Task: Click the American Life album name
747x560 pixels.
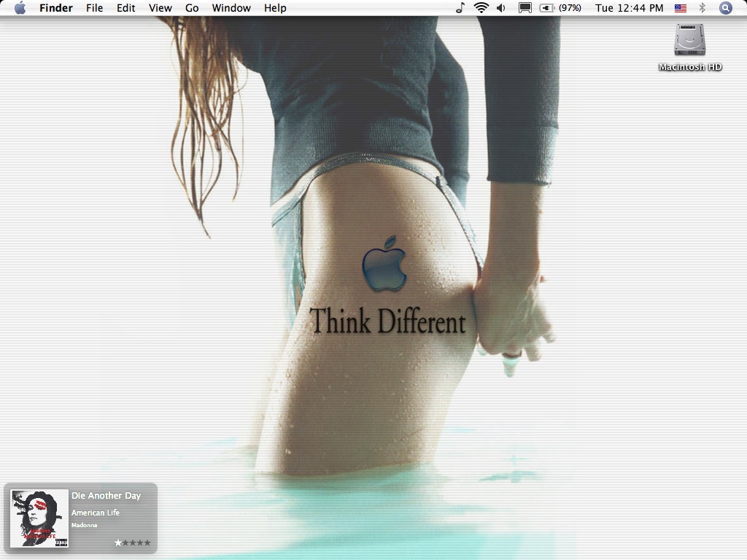Action: pos(96,513)
